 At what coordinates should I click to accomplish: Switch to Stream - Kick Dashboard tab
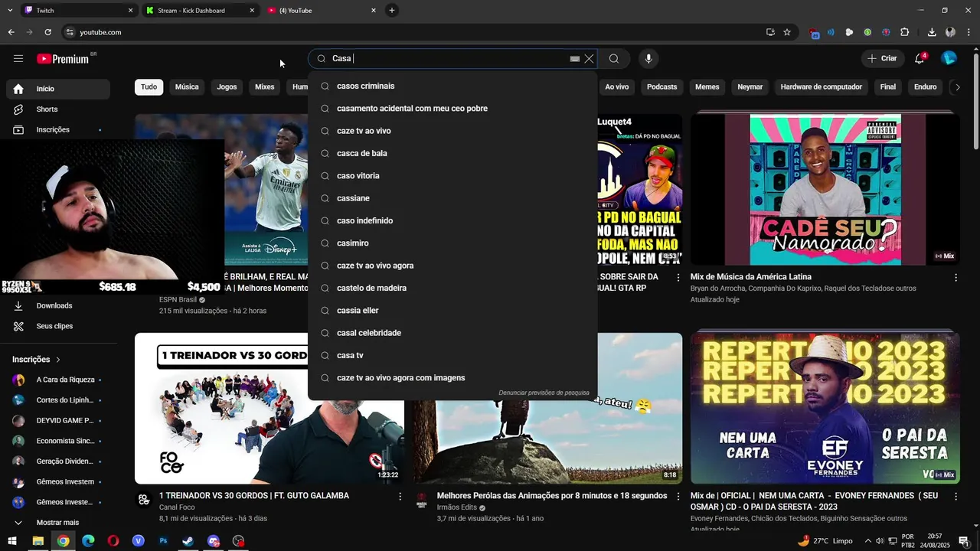[x=201, y=11]
